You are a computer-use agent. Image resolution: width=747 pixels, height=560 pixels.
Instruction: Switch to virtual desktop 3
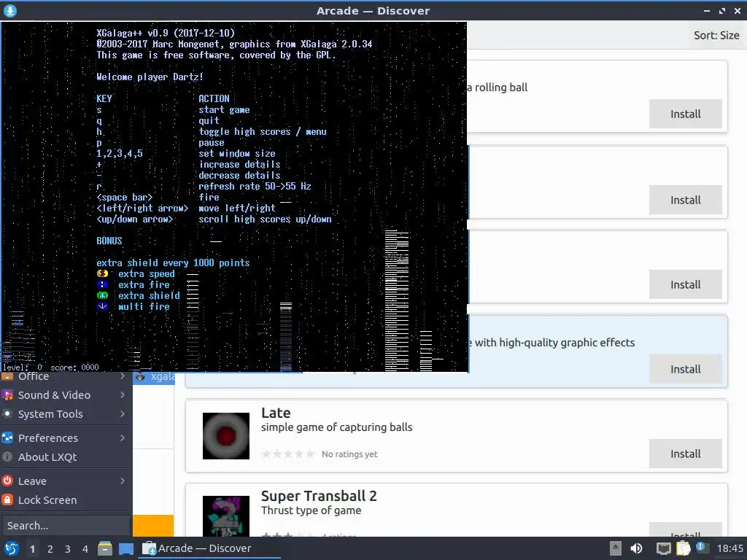click(68, 549)
